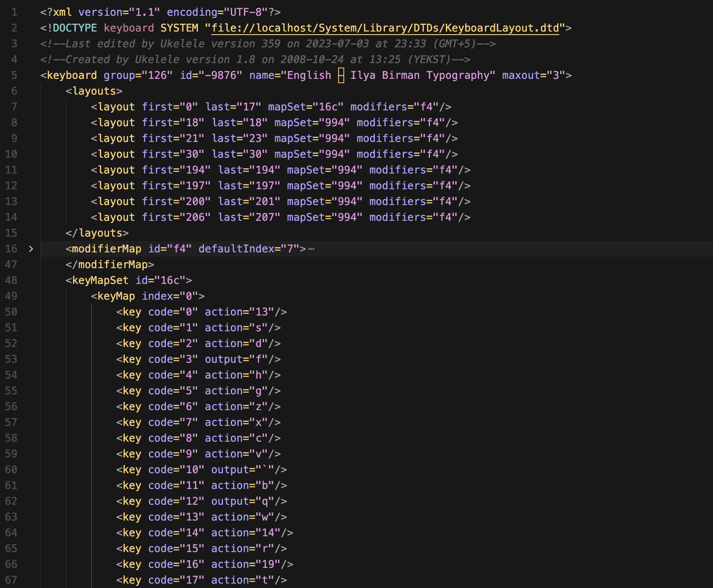Click the highlighted unusual character in the keyboard name
This screenshot has height=588, width=713.
pos(341,75)
